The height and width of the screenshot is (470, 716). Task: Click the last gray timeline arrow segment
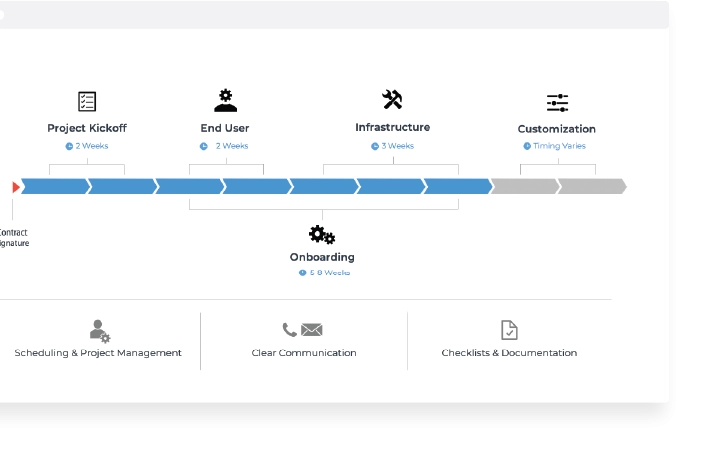coord(592,186)
